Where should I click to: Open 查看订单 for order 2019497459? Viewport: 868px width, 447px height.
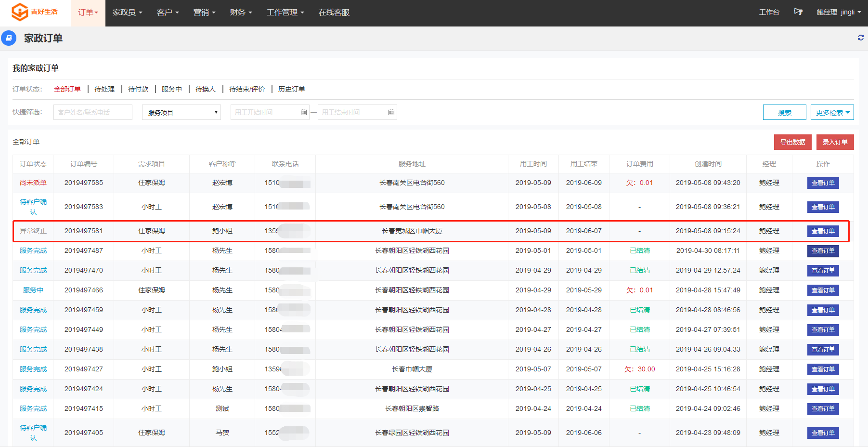823,310
